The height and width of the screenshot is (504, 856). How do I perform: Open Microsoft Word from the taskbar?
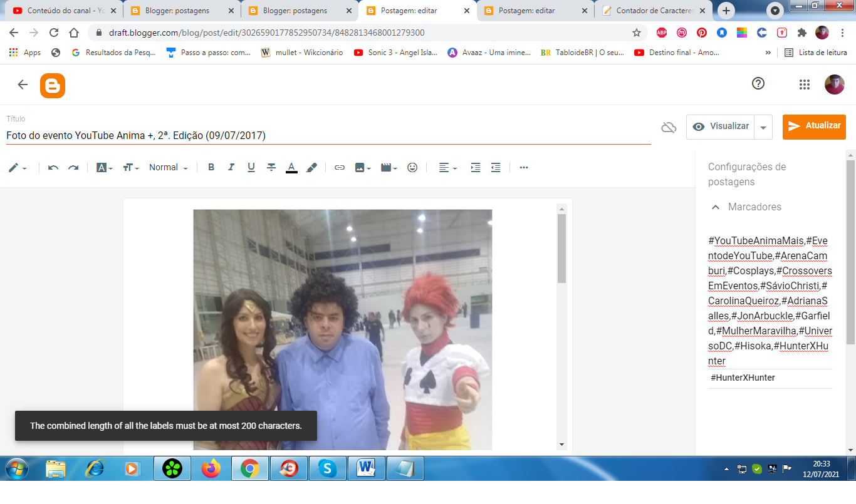[366, 468]
